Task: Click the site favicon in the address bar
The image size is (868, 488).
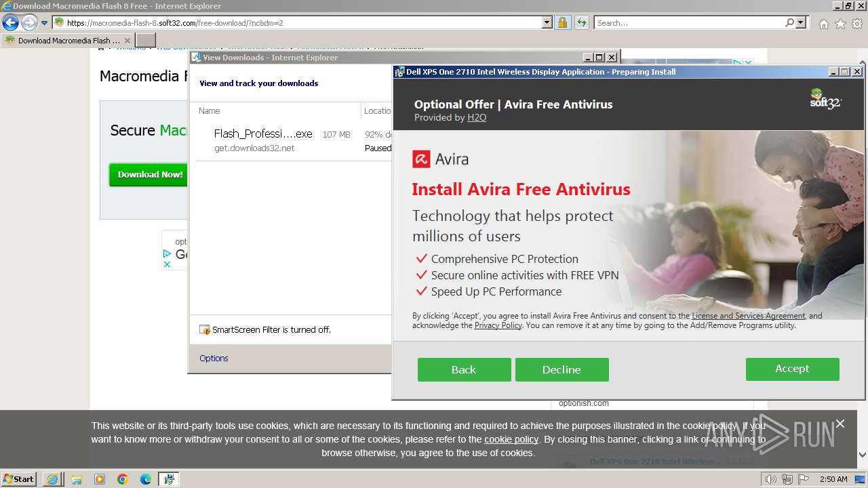Action: click(x=59, y=22)
